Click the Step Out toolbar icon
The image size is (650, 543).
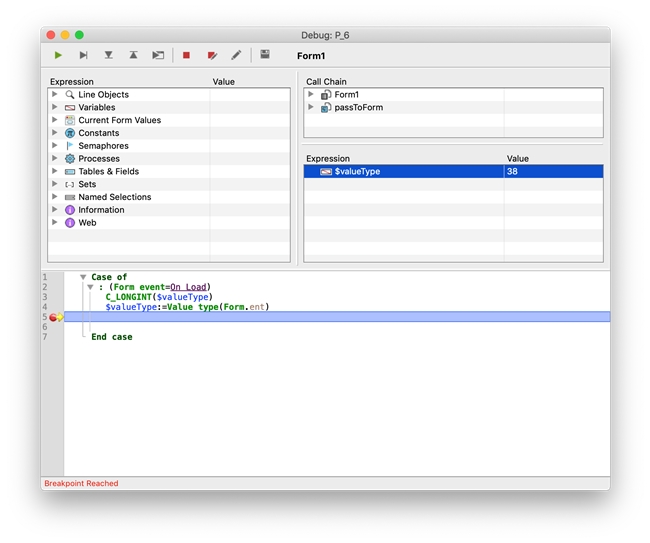coord(133,55)
